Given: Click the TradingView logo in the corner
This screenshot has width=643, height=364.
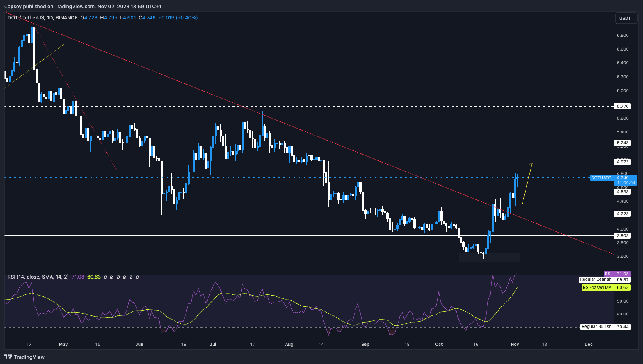Looking at the screenshot, I should point(24,357).
